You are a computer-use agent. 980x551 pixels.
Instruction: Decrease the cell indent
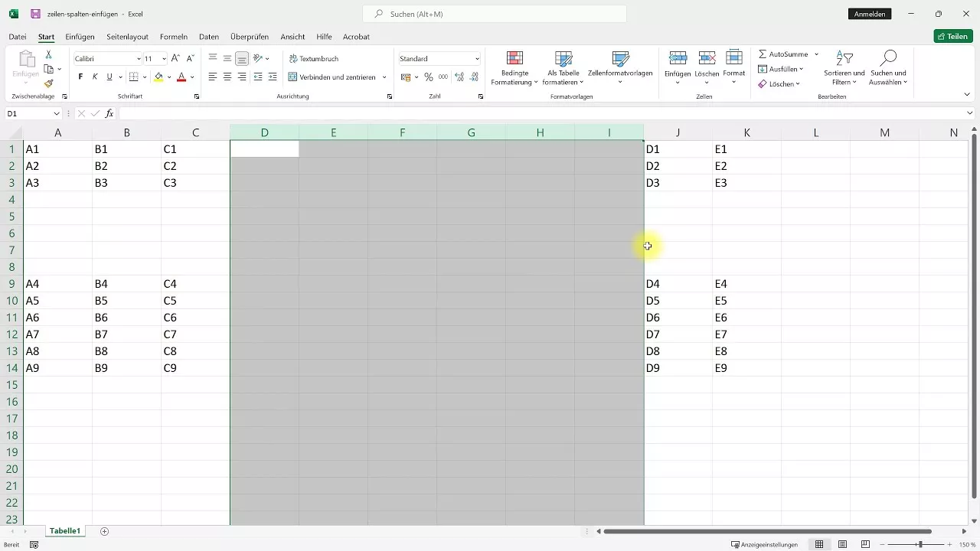258,77
